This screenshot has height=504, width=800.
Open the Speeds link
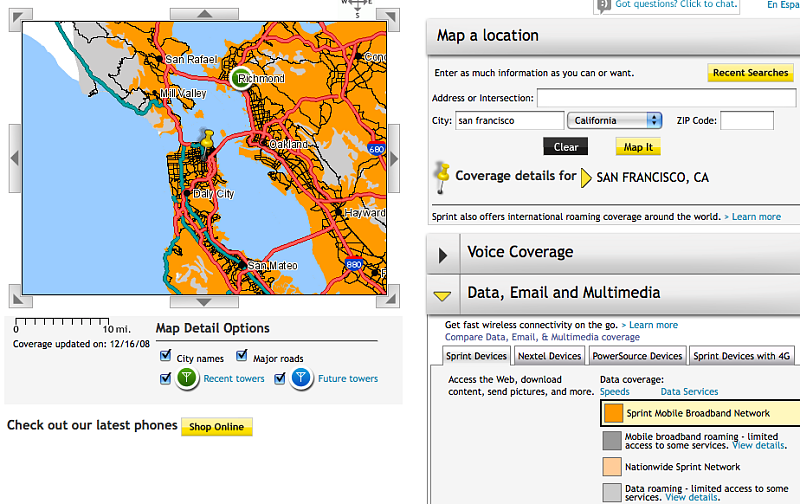tap(614, 392)
